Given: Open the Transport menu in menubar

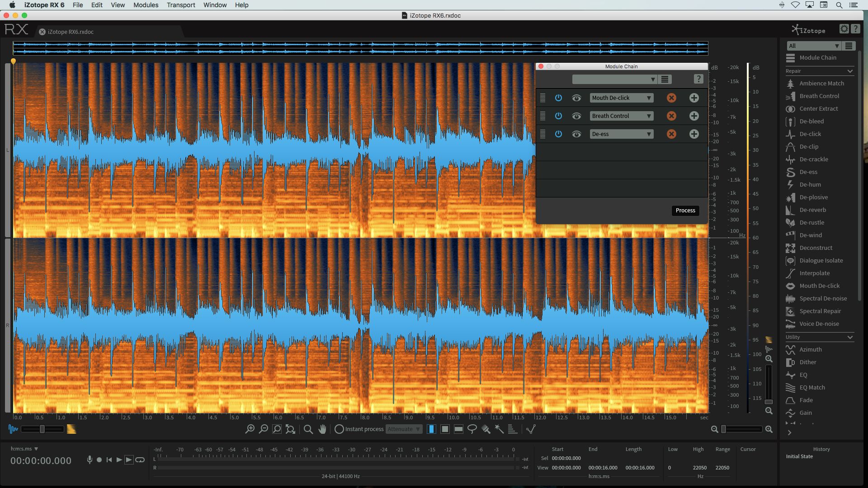Looking at the screenshot, I should coord(181,5).
